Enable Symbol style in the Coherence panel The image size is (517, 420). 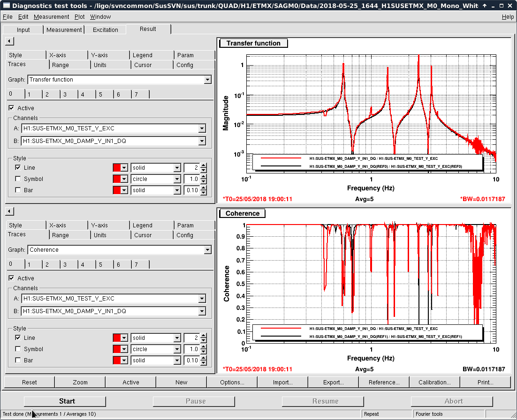pyautogui.click(x=18, y=349)
